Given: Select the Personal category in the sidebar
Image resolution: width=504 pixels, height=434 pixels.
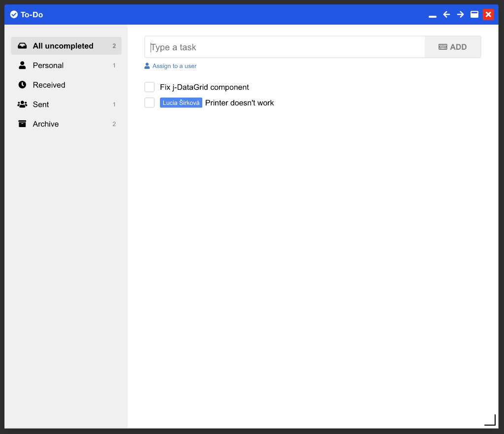Looking at the screenshot, I should [48, 65].
